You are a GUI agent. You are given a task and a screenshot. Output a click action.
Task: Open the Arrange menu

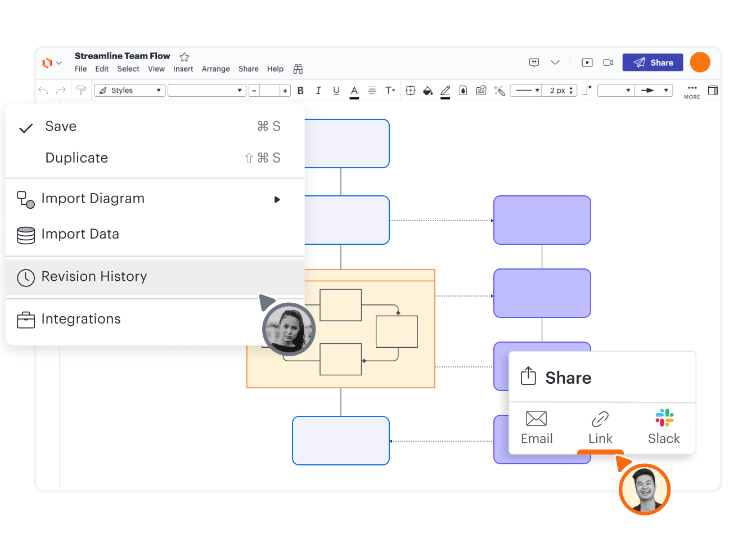215,69
